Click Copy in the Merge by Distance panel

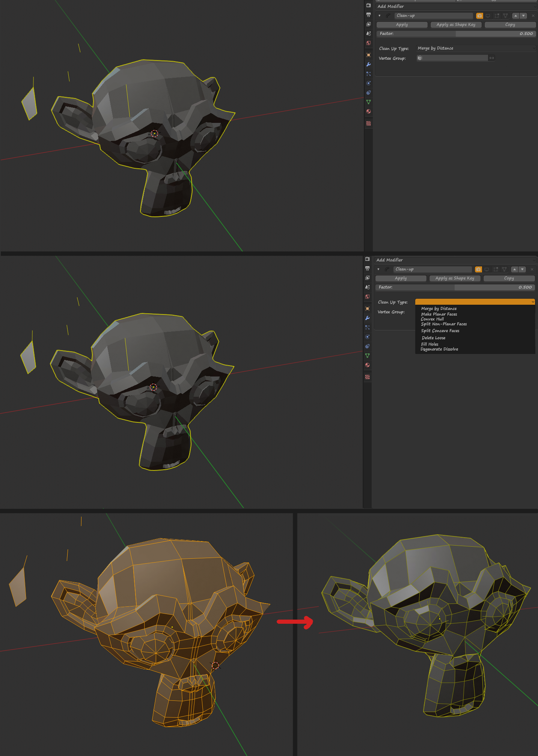[x=510, y=24]
